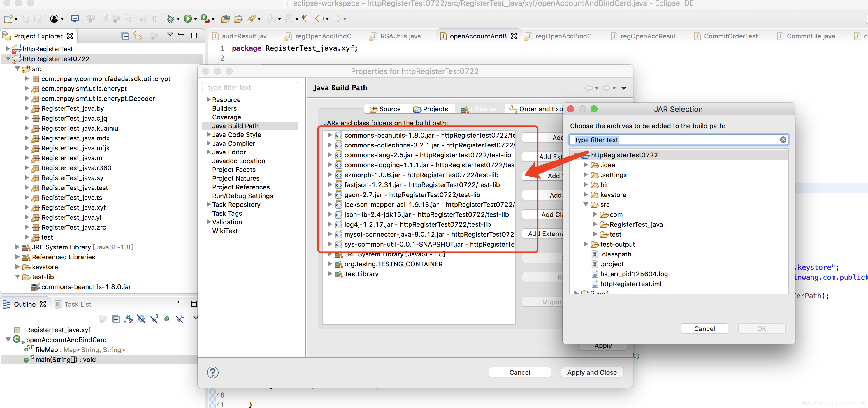This screenshot has height=408, width=868.
Task: Click the Debug bug icon in toolbar
Action: 171,19
